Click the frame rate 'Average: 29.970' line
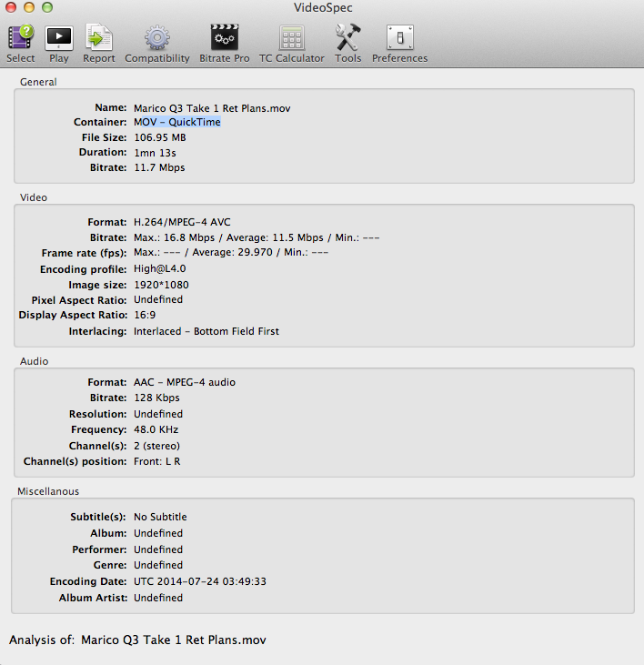Image resolution: width=644 pixels, height=665 pixels. tap(231, 252)
